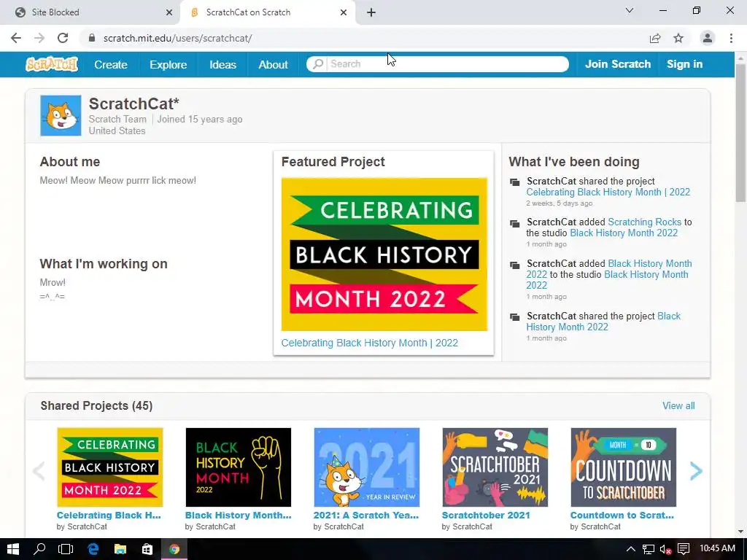Screen dimensions: 747x560
Task: Open the notification center icon
Action: coord(684,549)
